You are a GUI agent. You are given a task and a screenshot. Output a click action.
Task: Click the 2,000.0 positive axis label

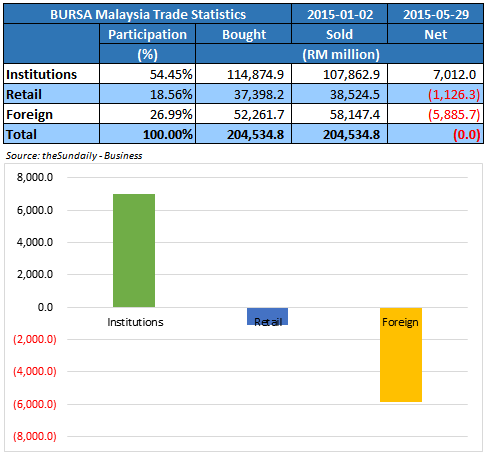click(35, 274)
